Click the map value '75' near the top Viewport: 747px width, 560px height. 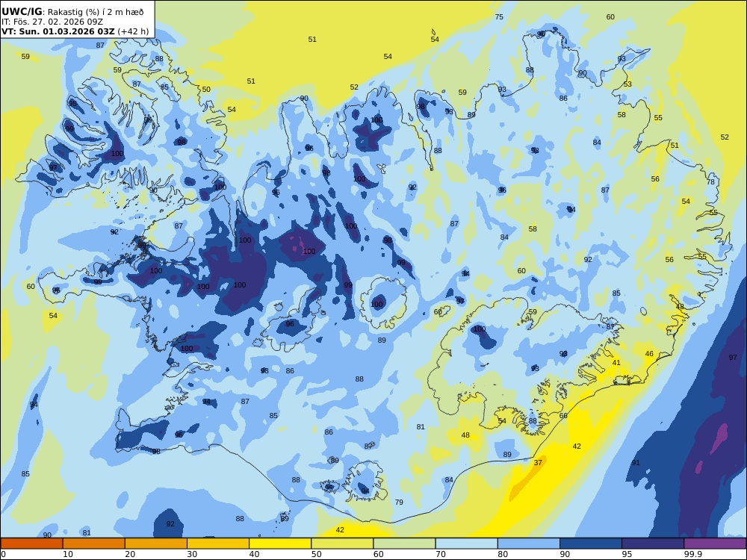click(499, 16)
